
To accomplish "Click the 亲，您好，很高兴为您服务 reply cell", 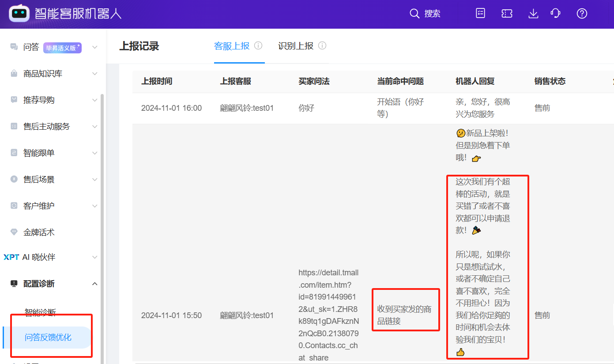I will pyautogui.click(x=483, y=108).
